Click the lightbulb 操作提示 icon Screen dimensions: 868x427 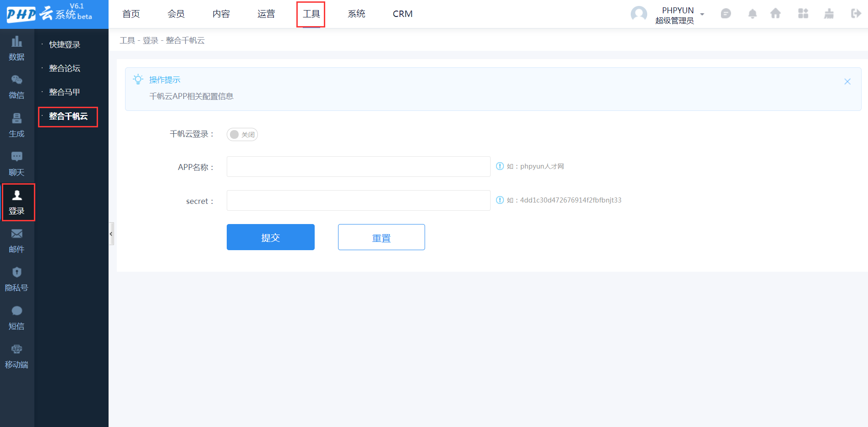click(138, 79)
